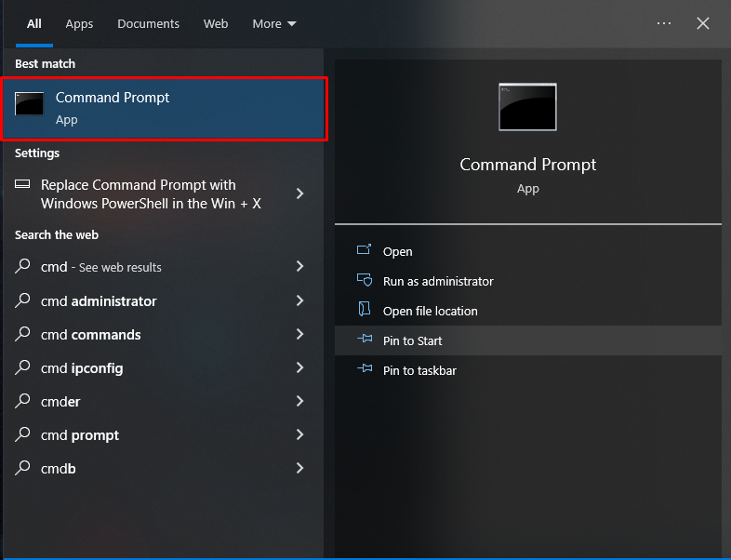Viewport: 731px width, 560px height.
Task: Open cmd See web results suggestion
Action: tap(101, 267)
